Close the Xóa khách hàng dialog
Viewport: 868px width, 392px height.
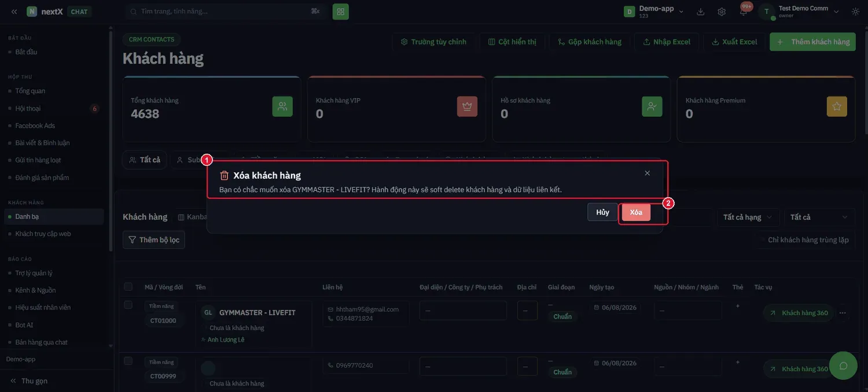click(x=647, y=173)
